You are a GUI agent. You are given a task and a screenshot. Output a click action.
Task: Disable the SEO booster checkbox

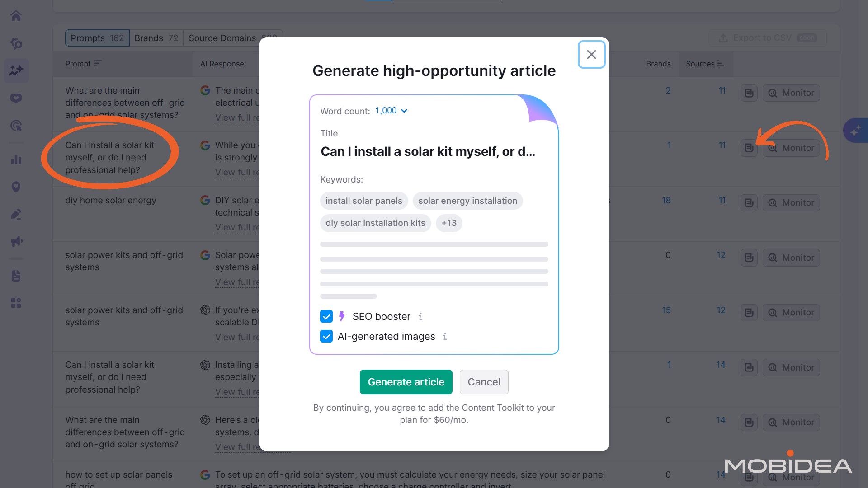point(326,316)
